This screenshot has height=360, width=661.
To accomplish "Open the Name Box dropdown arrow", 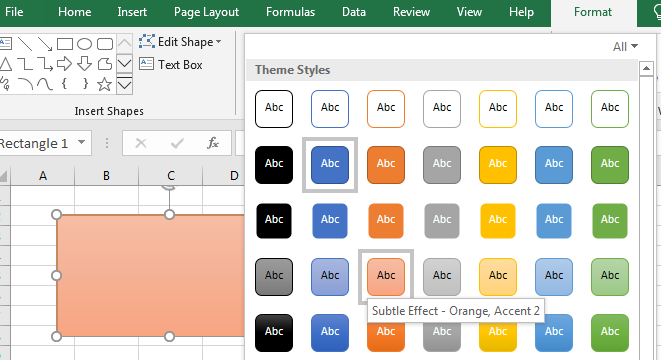I will 82,142.
